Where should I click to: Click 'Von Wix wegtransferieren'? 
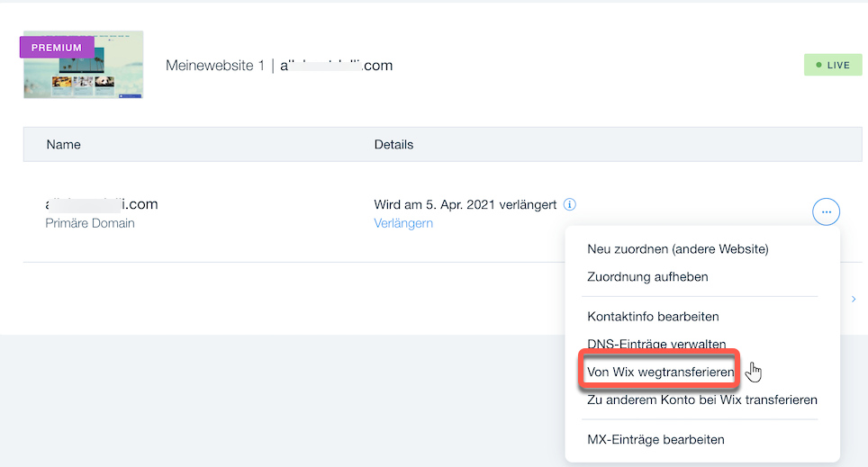[660, 372]
